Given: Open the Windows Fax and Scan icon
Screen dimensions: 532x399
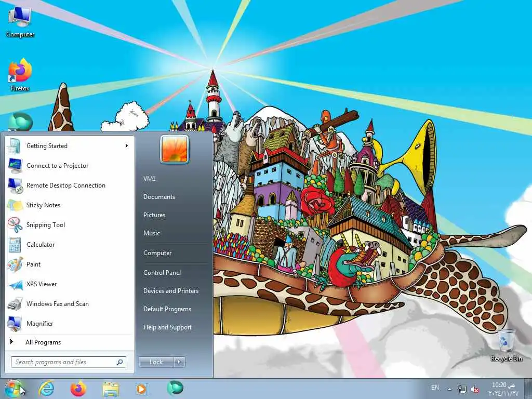Looking at the screenshot, I should pyautogui.click(x=15, y=304).
